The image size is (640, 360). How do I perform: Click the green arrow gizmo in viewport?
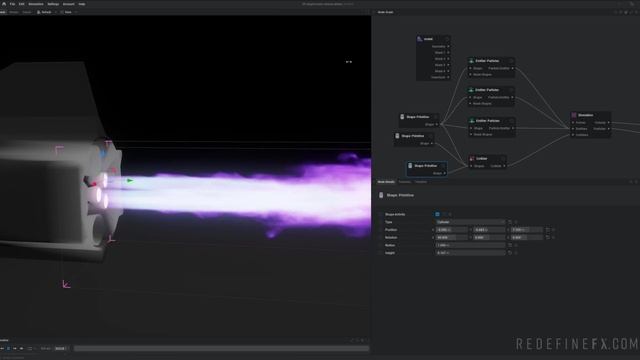(130, 180)
